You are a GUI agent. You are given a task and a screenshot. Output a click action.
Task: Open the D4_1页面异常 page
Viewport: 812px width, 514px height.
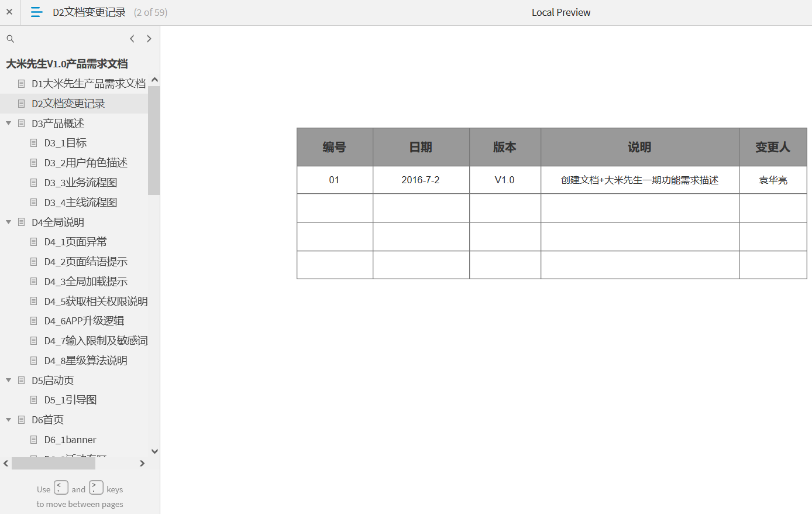click(x=75, y=242)
